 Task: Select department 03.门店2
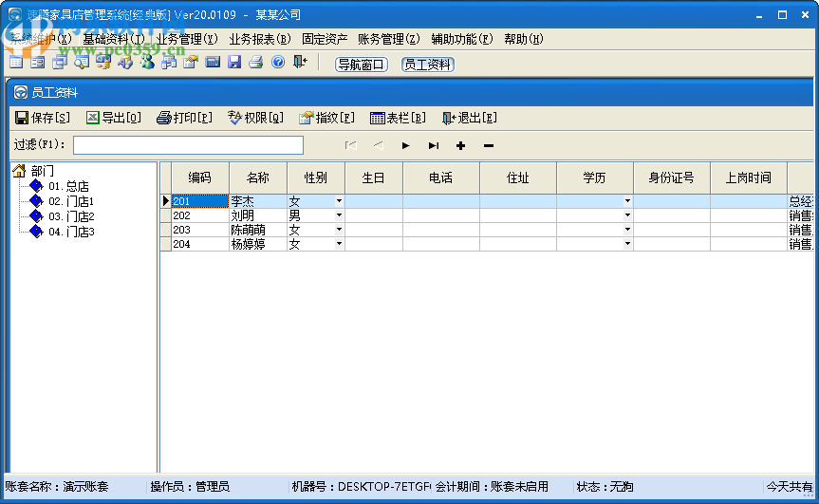[71, 216]
